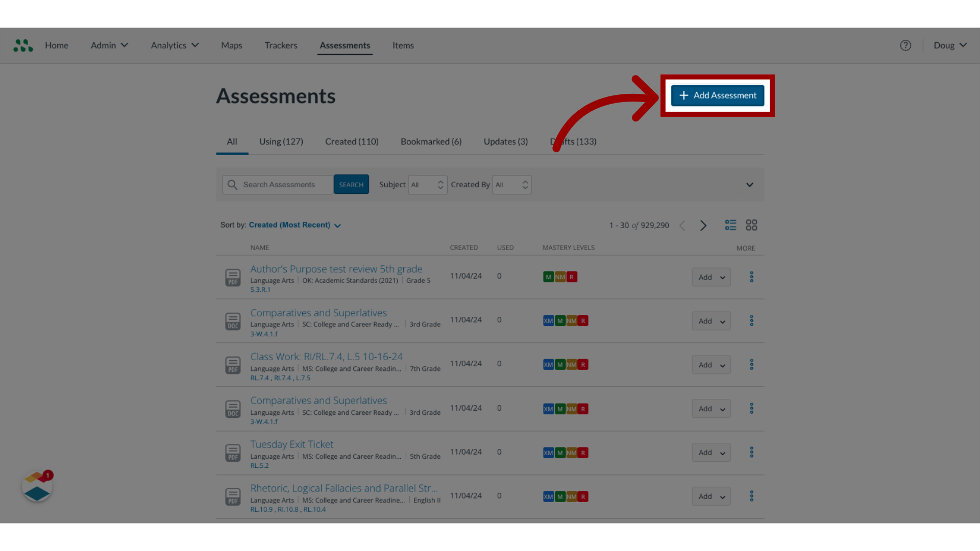This screenshot has width=980, height=551.
Task: Open the help question mark icon
Action: (x=905, y=45)
